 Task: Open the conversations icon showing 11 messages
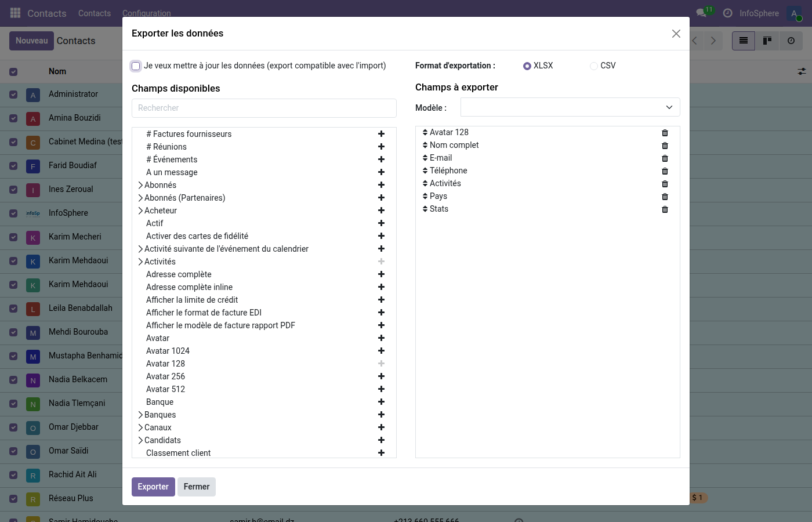[699, 13]
